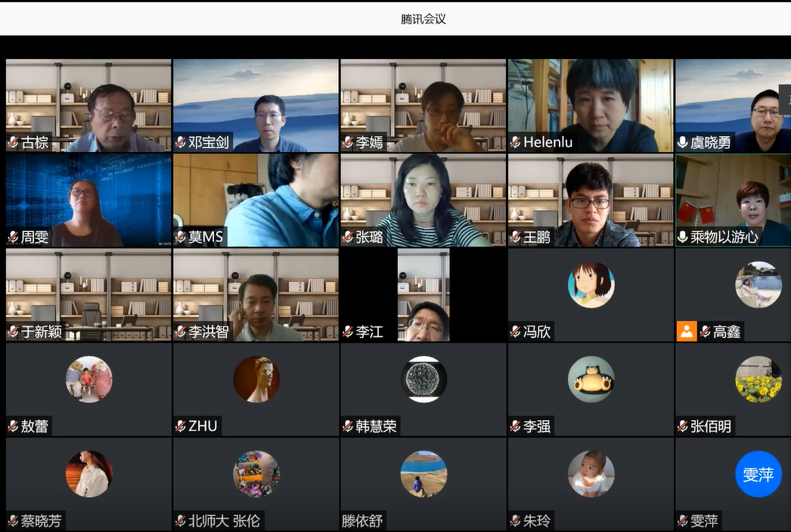Click the muted microphone icon next to 张佰明

click(x=683, y=427)
